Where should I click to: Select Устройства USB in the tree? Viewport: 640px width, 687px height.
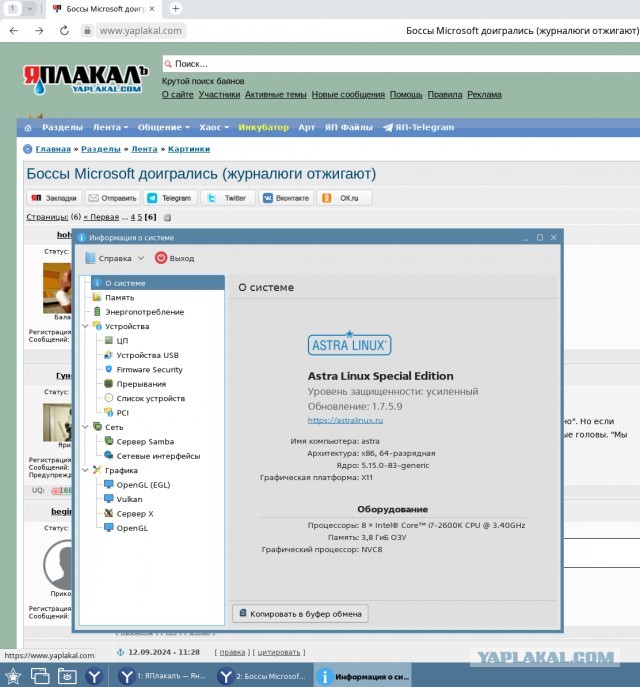(x=147, y=355)
